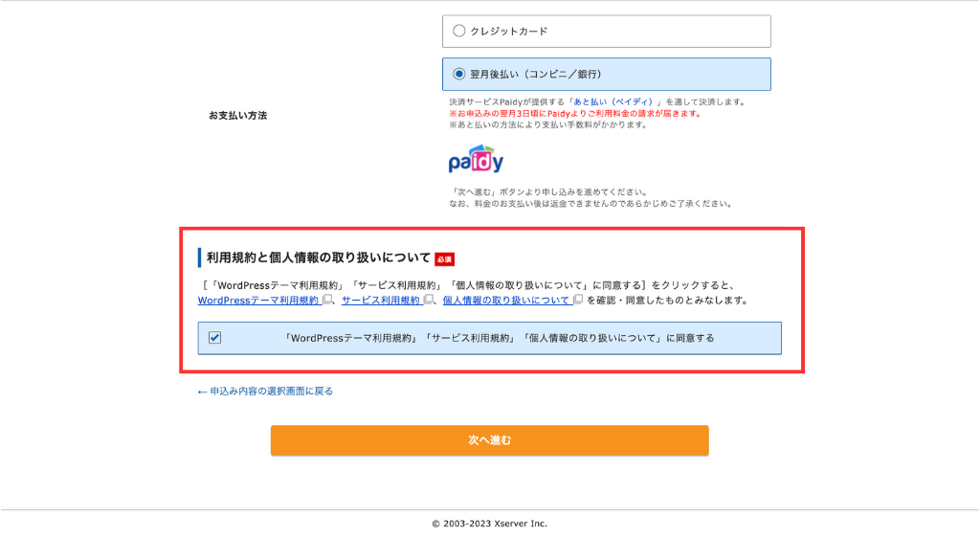Click the red Paidy billing notice text

click(575, 114)
